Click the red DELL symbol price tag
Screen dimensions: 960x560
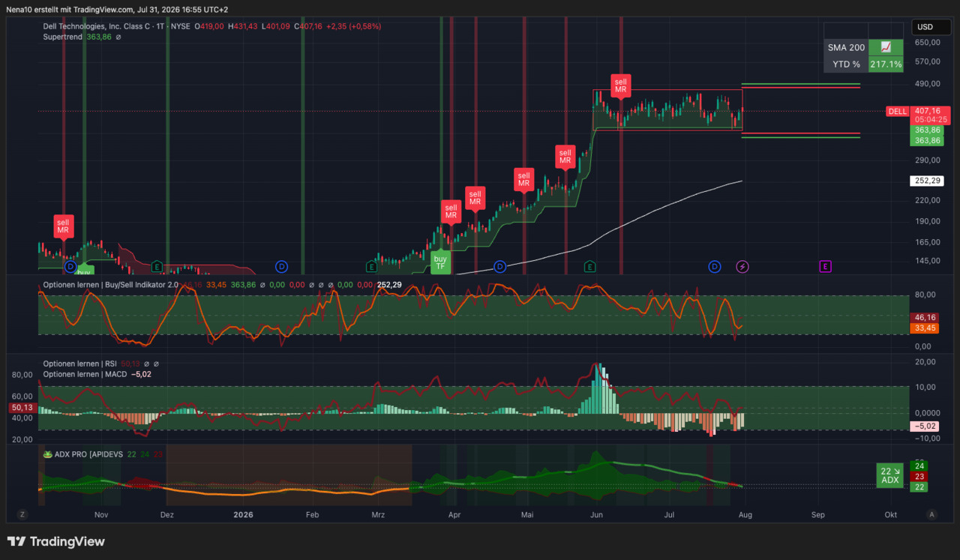point(897,111)
